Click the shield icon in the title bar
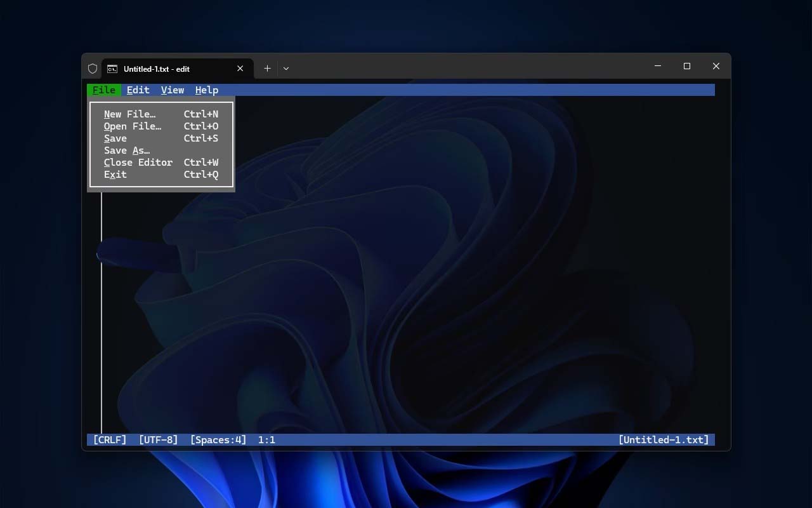Screen dimensions: 812x508 pos(93,69)
